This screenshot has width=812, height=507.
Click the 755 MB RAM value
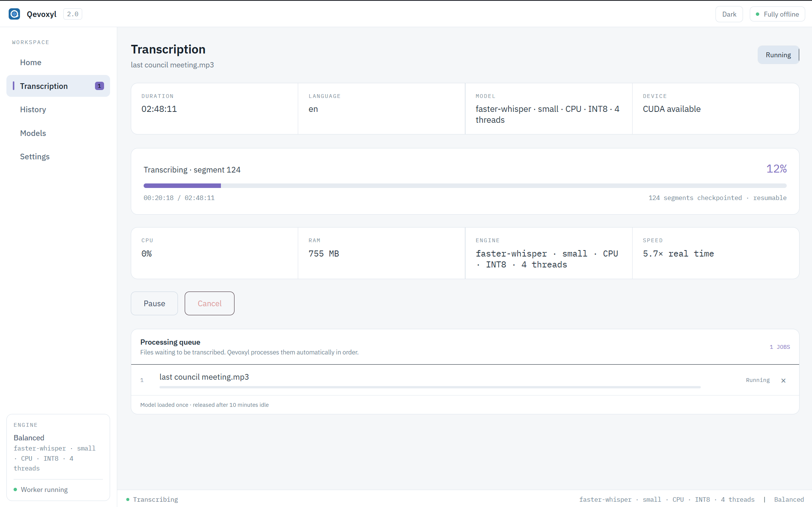[324, 254]
